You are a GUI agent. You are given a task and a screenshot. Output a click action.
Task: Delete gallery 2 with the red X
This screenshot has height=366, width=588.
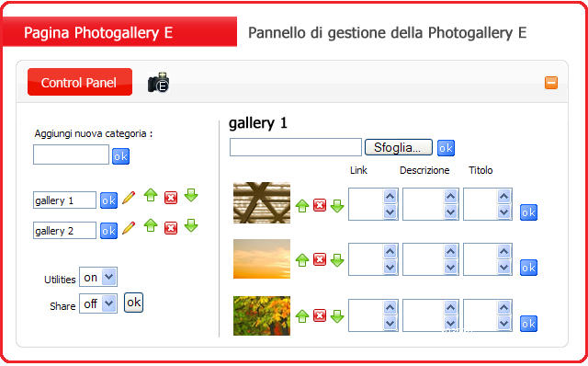pos(171,228)
